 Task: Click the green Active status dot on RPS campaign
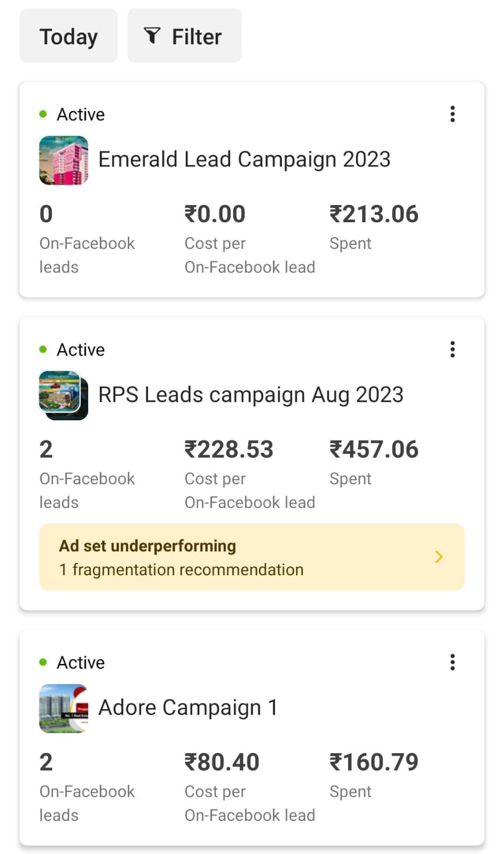point(43,349)
